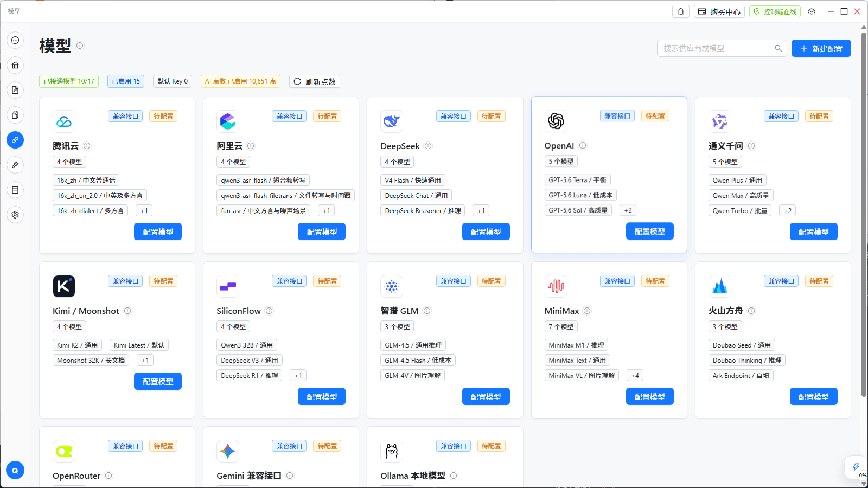Click the DeepSeek whale logo

click(392, 121)
